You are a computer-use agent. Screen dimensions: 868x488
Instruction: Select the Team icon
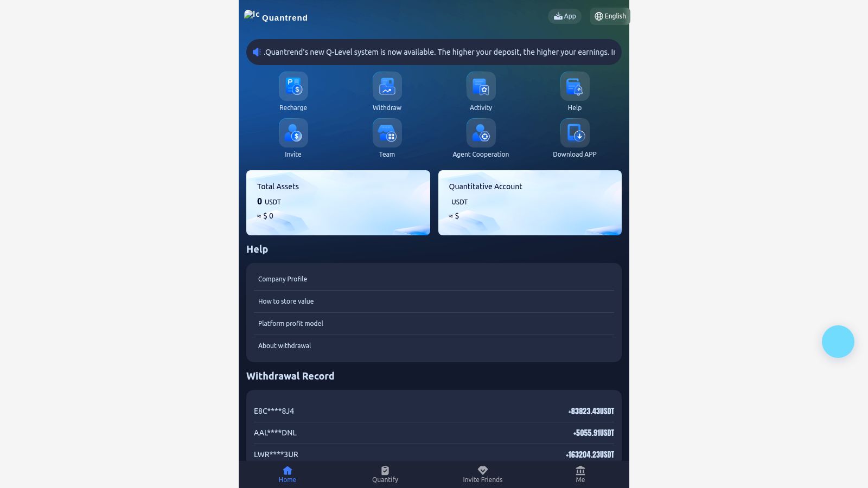[x=387, y=133]
